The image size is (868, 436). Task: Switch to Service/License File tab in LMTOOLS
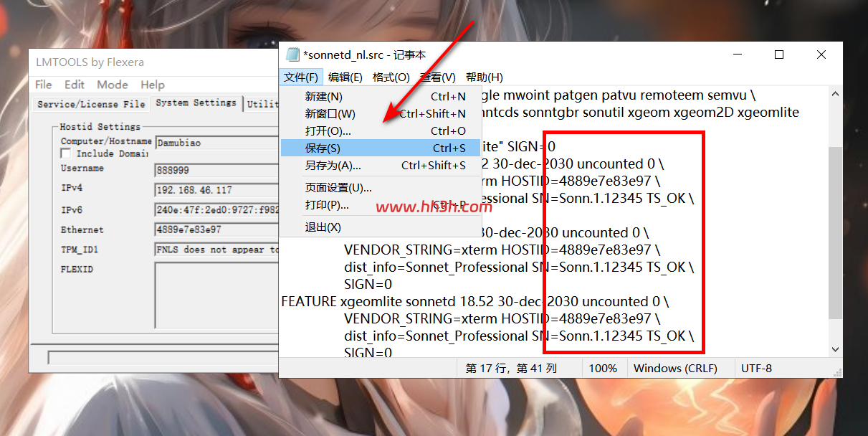91,104
